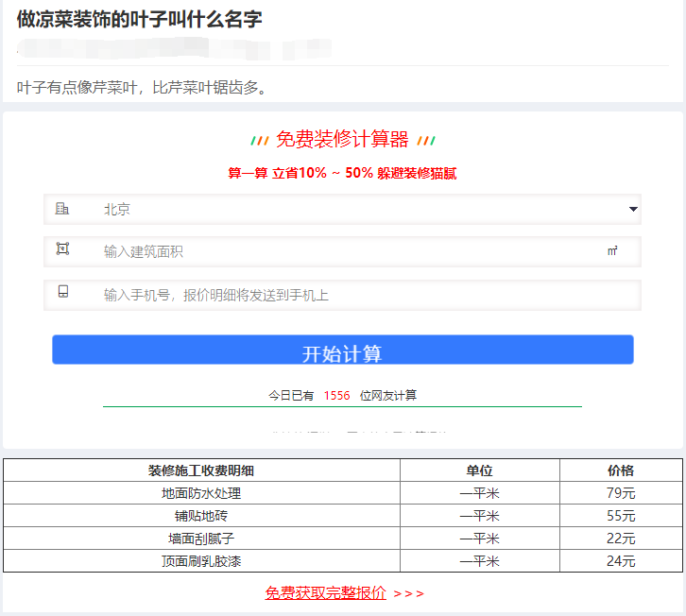The height and width of the screenshot is (616, 686).
Task: Open the 免费获取完整报价 link
Action: (326, 593)
